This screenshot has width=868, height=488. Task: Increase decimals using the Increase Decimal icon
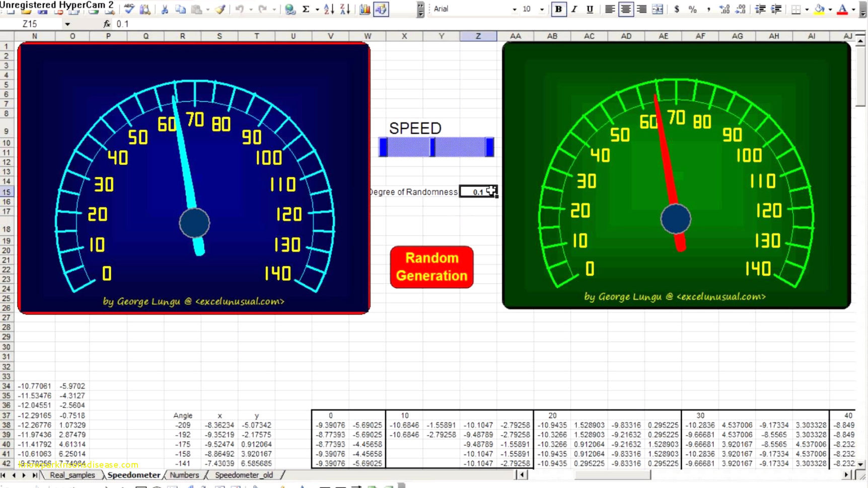pos(724,9)
